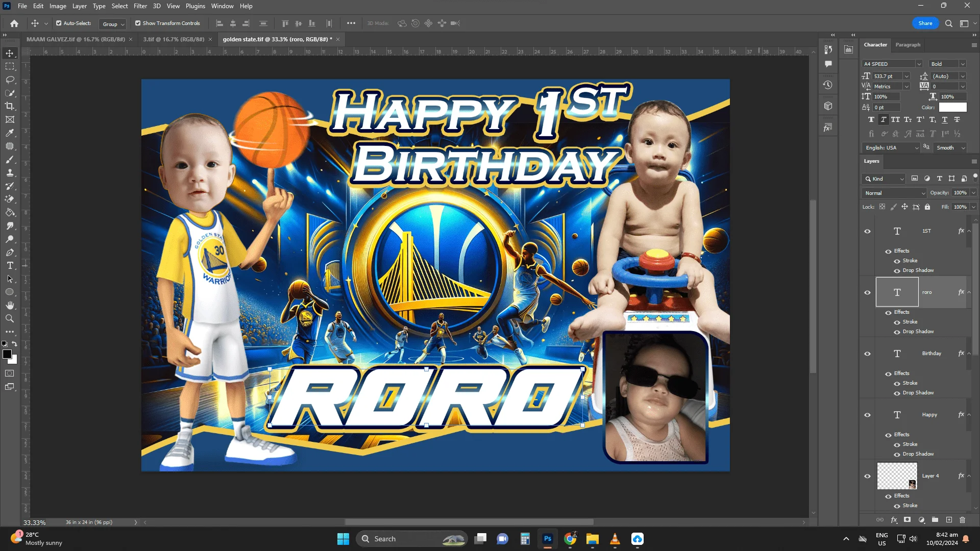Open the Kind layer filter dropdown

pos(884,179)
